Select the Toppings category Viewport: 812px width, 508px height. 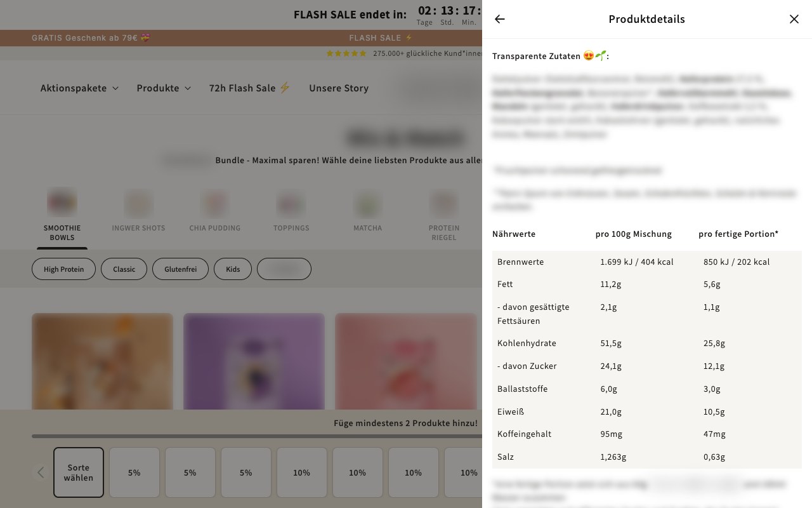click(x=291, y=211)
